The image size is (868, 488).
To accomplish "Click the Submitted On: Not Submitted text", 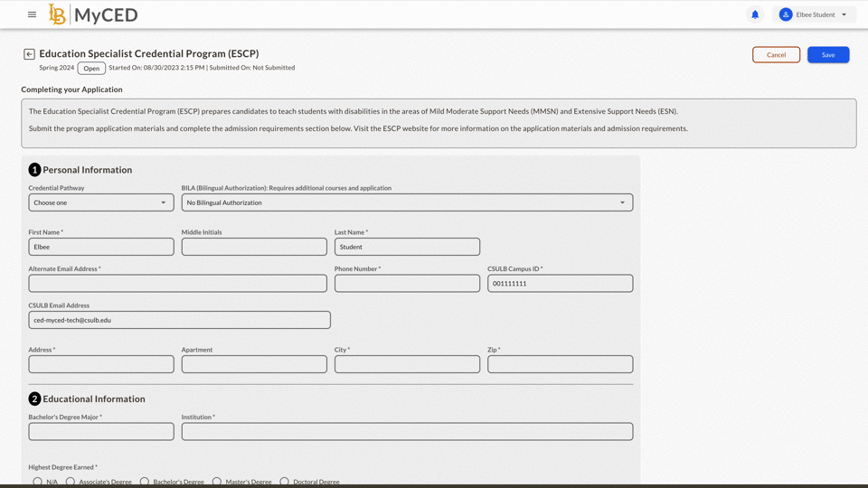I will pyautogui.click(x=252, y=68).
